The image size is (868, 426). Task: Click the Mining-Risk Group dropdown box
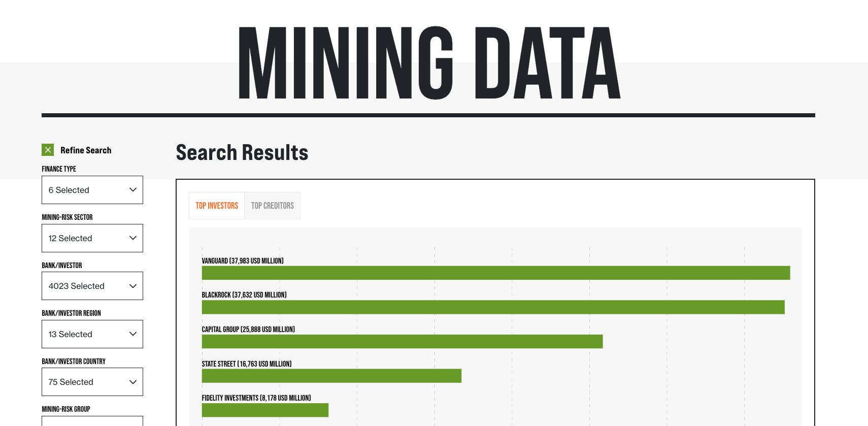92,421
